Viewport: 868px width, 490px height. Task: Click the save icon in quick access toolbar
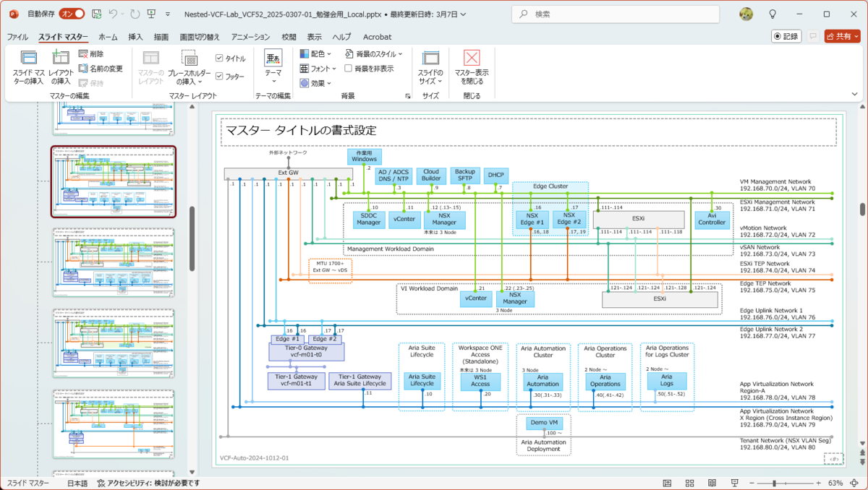click(96, 14)
